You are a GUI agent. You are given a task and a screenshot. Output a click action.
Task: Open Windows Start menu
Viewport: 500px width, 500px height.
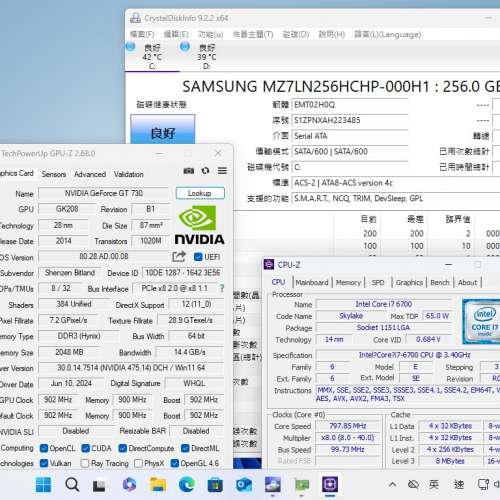[43, 484]
